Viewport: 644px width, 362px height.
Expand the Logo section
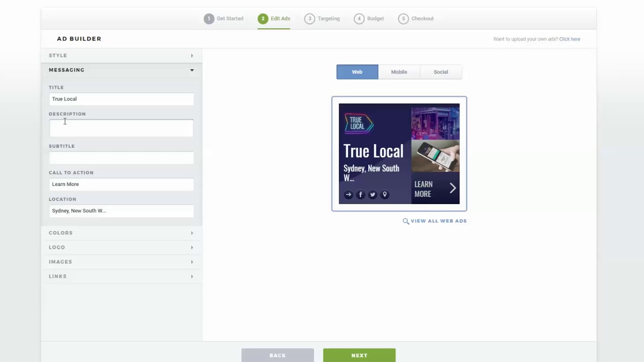[121, 247]
